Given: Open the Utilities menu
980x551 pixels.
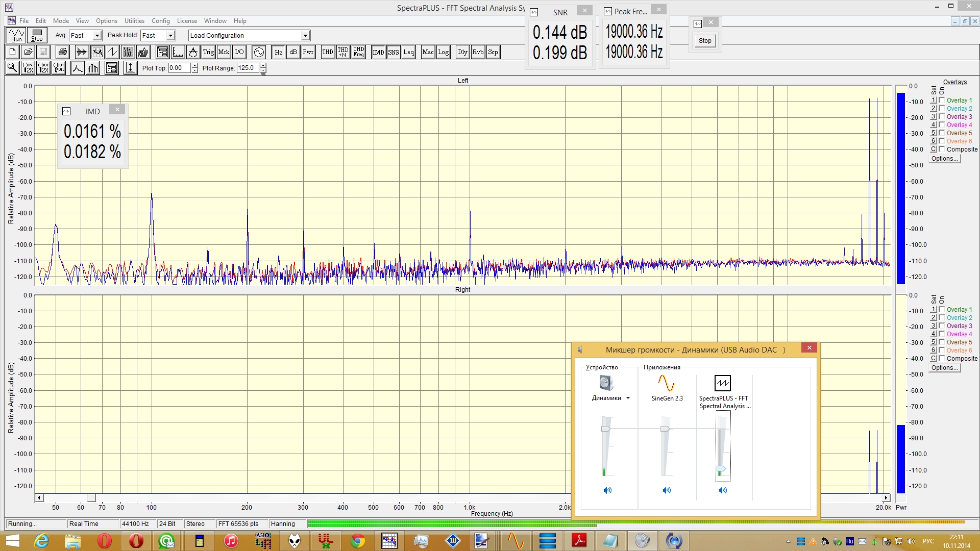Looking at the screenshot, I should pyautogui.click(x=134, y=21).
